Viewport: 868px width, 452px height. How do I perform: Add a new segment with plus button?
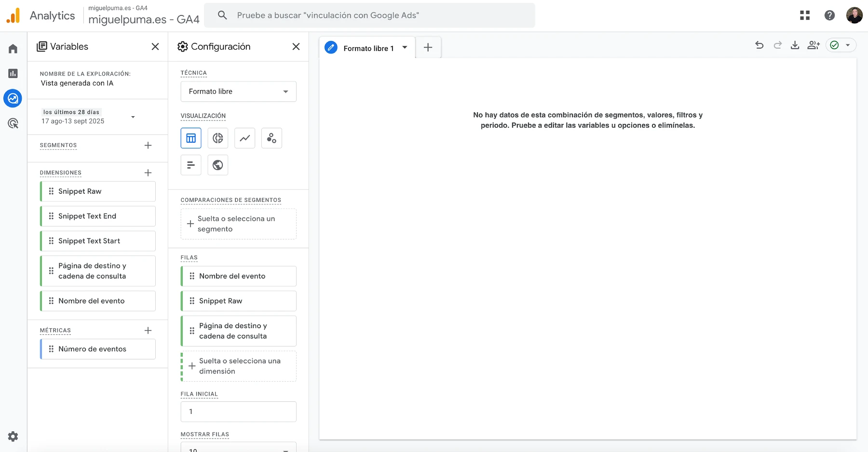(148, 145)
